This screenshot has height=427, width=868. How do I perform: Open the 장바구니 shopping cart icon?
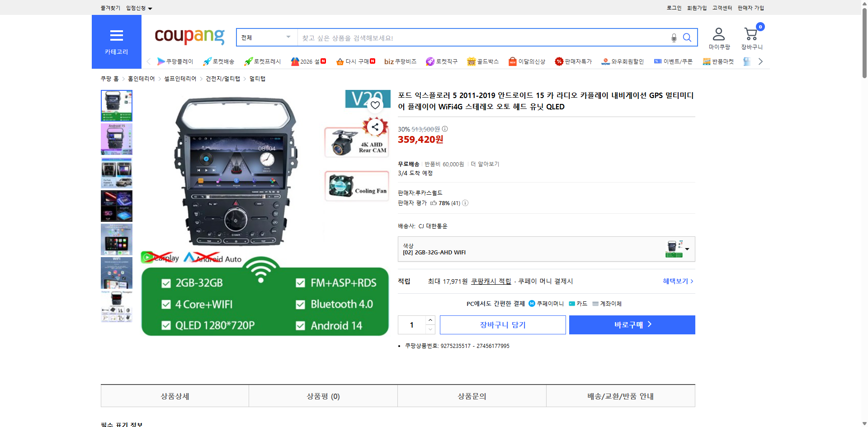point(751,34)
